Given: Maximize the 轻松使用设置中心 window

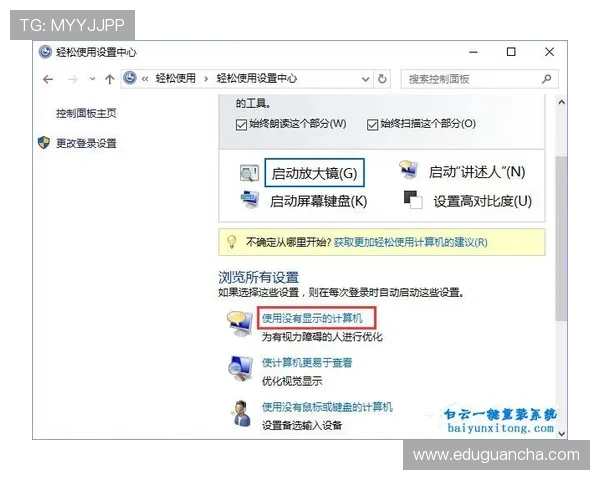Looking at the screenshot, I should pyautogui.click(x=511, y=52).
